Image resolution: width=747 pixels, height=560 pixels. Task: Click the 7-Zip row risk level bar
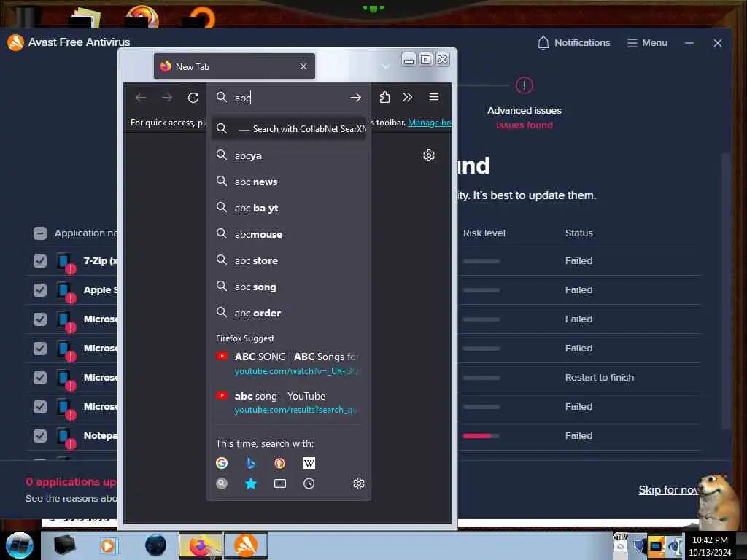click(x=481, y=261)
